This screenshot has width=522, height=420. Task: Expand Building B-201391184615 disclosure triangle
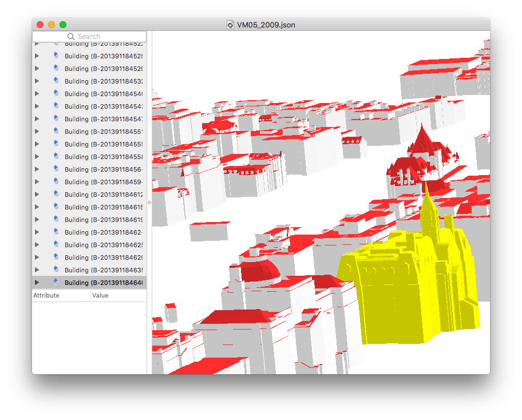click(x=37, y=207)
